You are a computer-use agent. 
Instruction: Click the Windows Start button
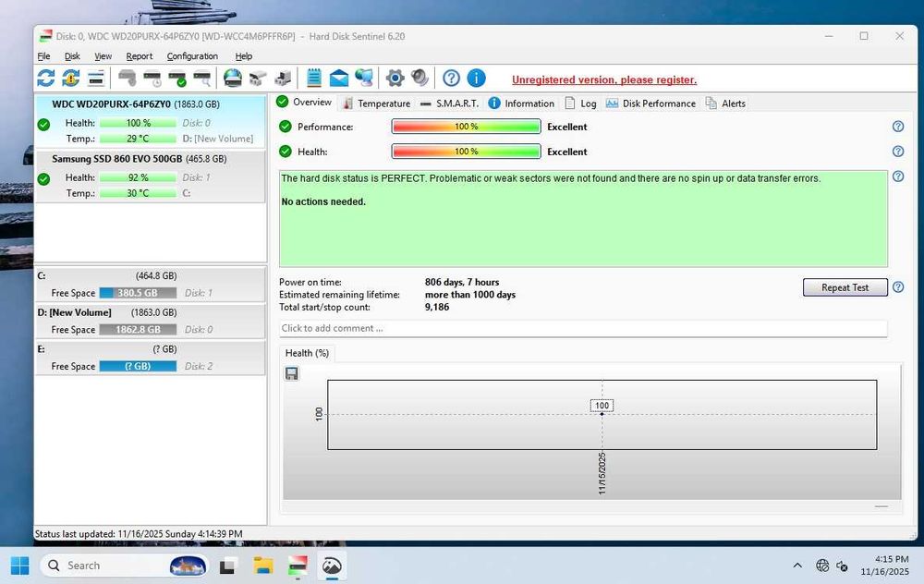click(x=19, y=566)
